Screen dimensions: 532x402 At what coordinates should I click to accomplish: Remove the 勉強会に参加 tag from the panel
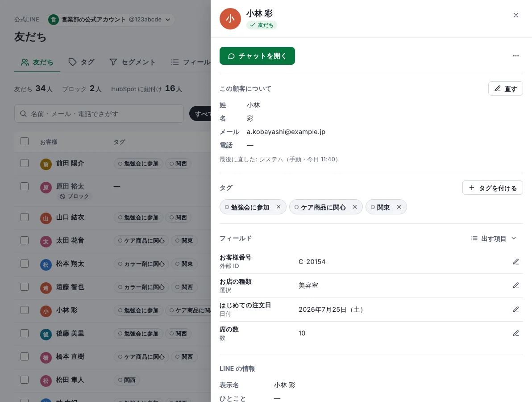tap(278, 207)
